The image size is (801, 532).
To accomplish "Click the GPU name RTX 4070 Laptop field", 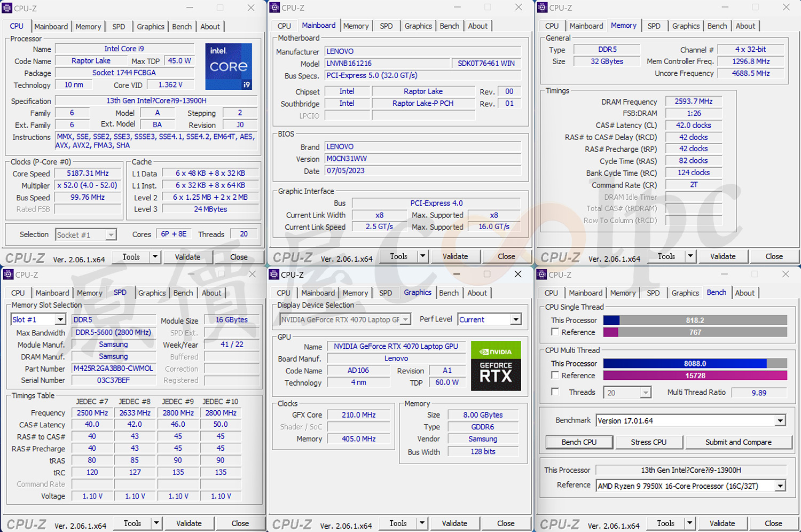I will click(x=396, y=346).
